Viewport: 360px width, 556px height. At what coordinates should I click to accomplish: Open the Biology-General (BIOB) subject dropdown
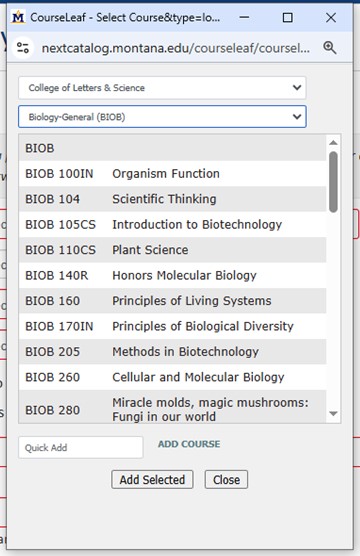click(x=162, y=117)
